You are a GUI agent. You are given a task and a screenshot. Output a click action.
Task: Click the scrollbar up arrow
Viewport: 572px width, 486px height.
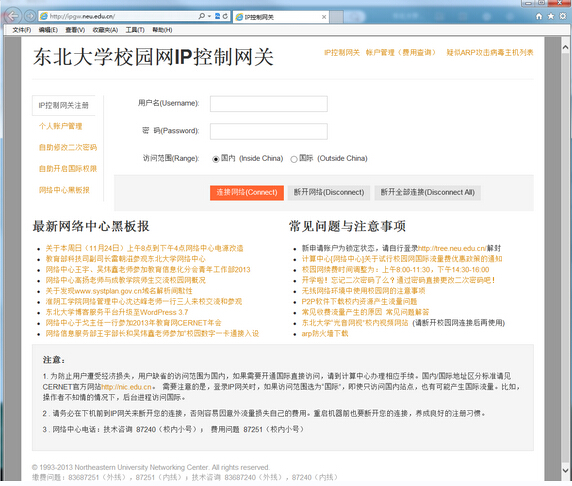pyautogui.click(x=565, y=47)
